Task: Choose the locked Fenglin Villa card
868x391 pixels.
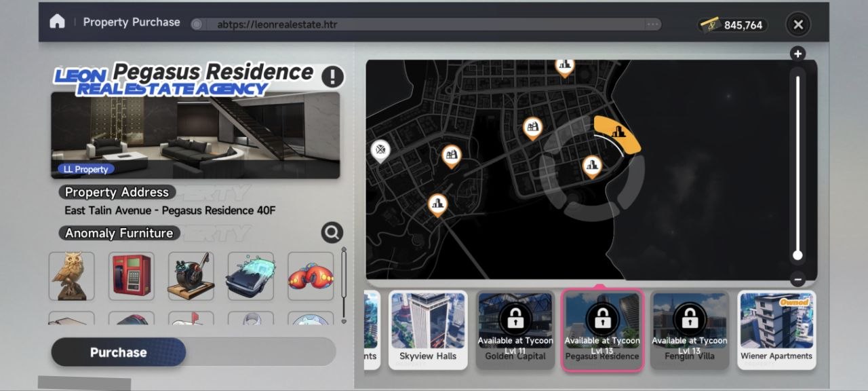Action: click(x=690, y=330)
